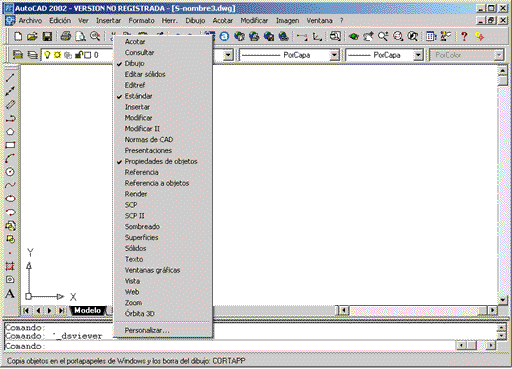The image size is (512, 369).
Task: Click the last-tab navigation arrow
Action: click(61, 311)
